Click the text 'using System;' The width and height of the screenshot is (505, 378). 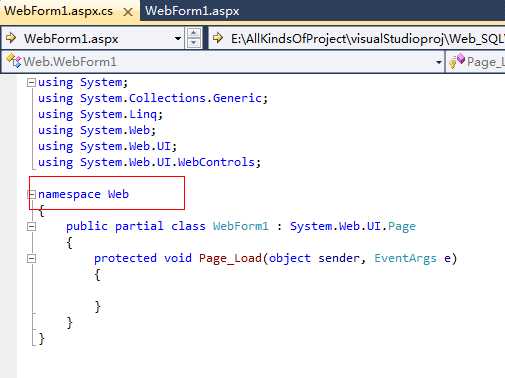83,82
